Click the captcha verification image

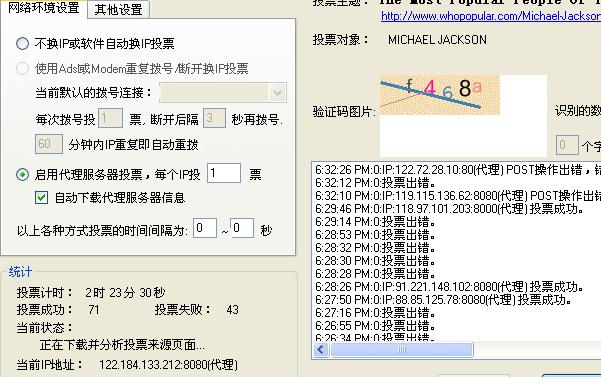tap(440, 95)
